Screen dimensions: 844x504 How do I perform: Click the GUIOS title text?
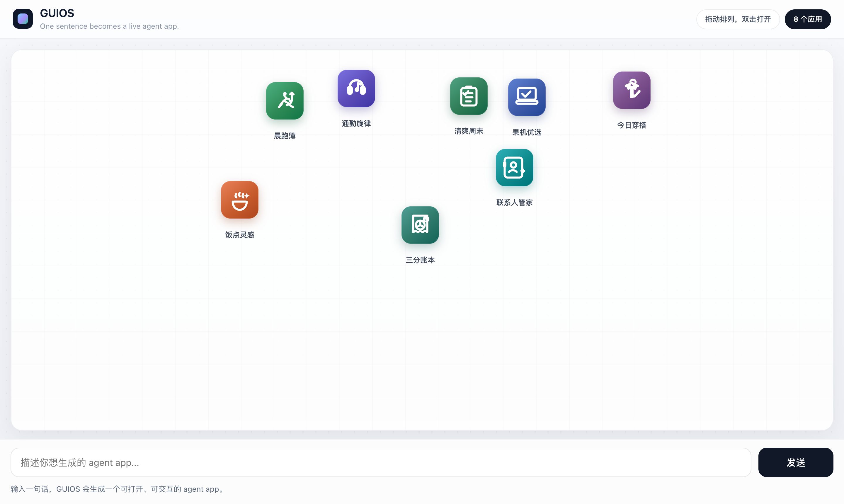click(x=57, y=13)
